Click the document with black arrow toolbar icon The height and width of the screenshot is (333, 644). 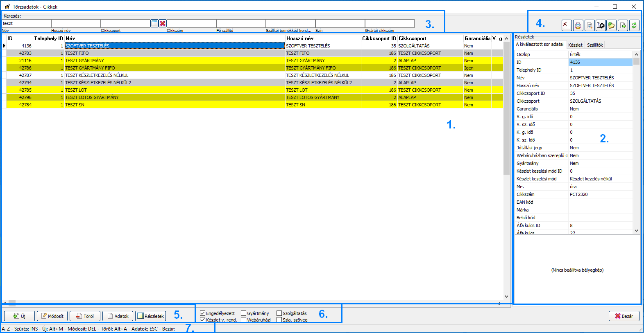[600, 25]
